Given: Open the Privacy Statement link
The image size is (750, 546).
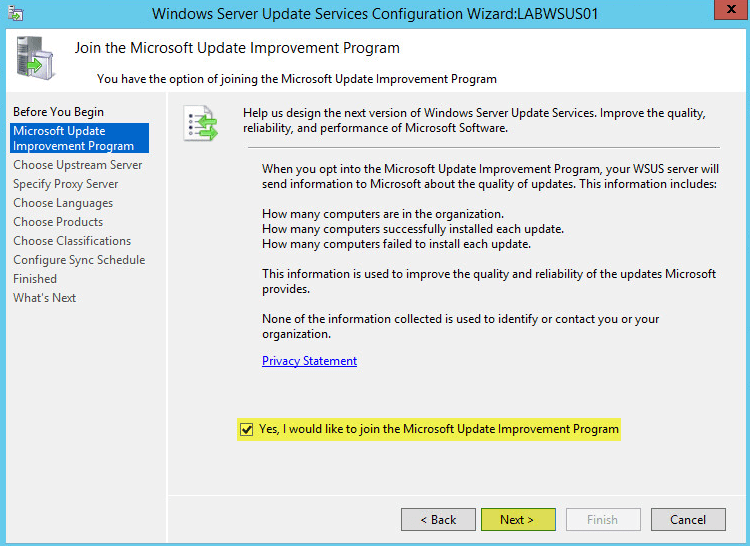Looking at the screenshot, I should [309, 360].
